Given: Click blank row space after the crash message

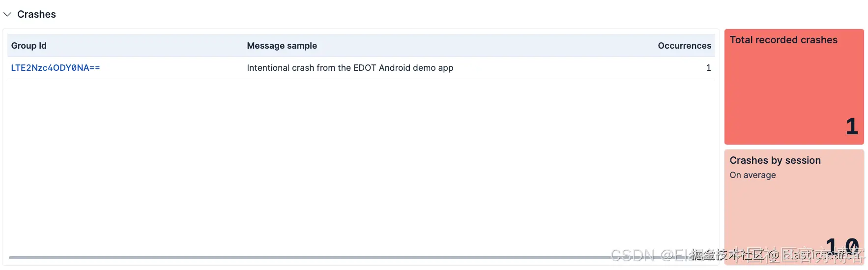Looking at the screenshot, I should 580,68.
